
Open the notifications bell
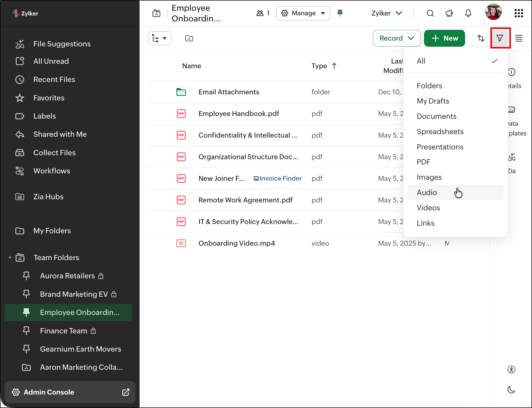pyautogui.click(x=468, y=13)
